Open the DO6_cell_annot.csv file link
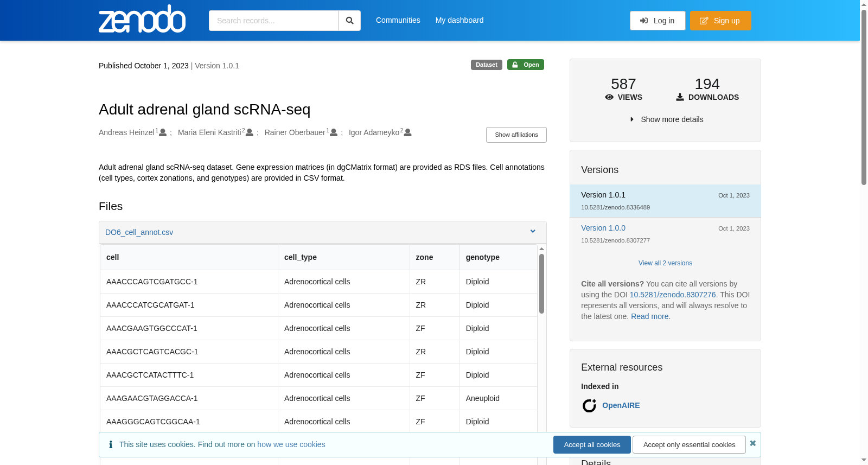 point(139,232)
